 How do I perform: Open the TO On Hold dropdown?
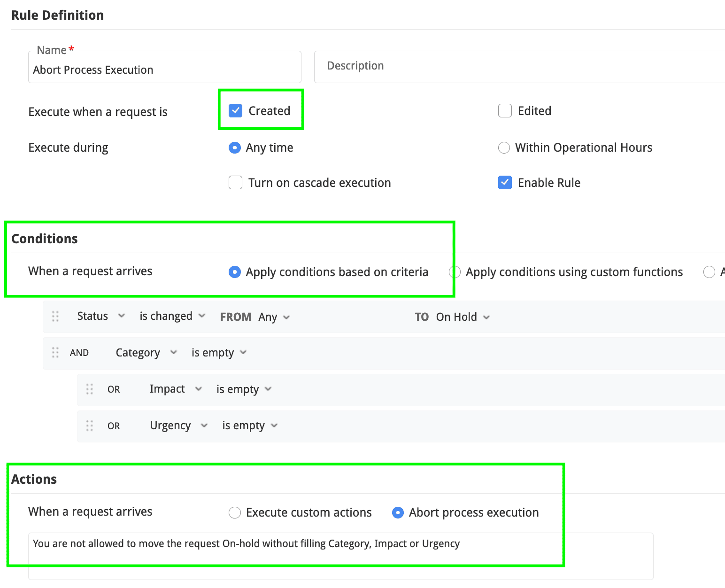[x=463, y=317]
